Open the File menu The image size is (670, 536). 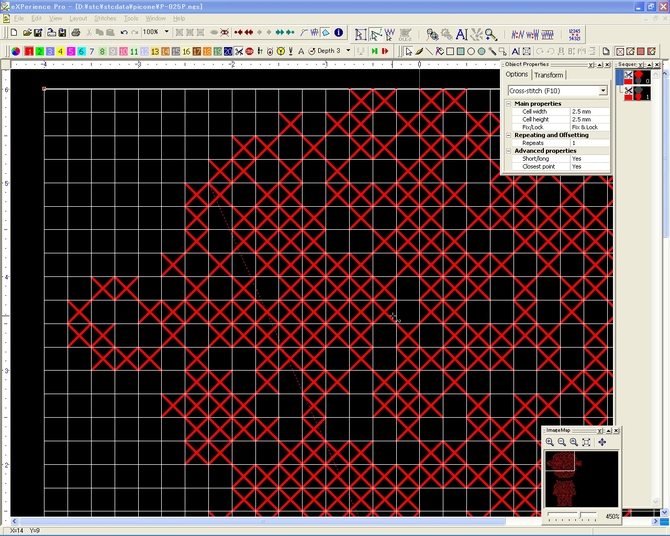click(x=19, y=18)
